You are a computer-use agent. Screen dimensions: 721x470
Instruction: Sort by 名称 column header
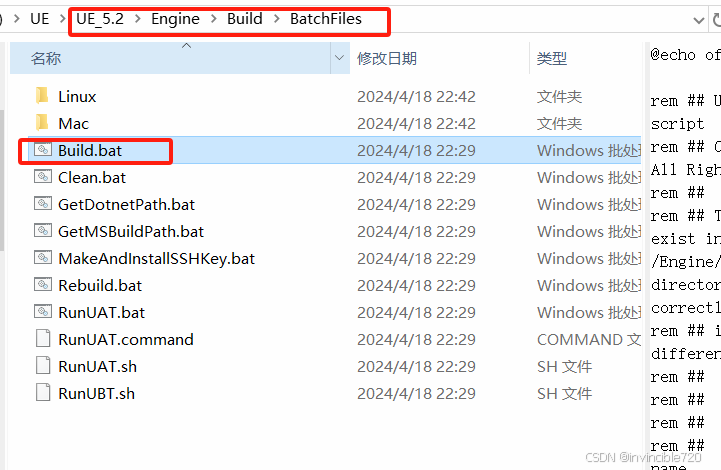click(170, 58)
